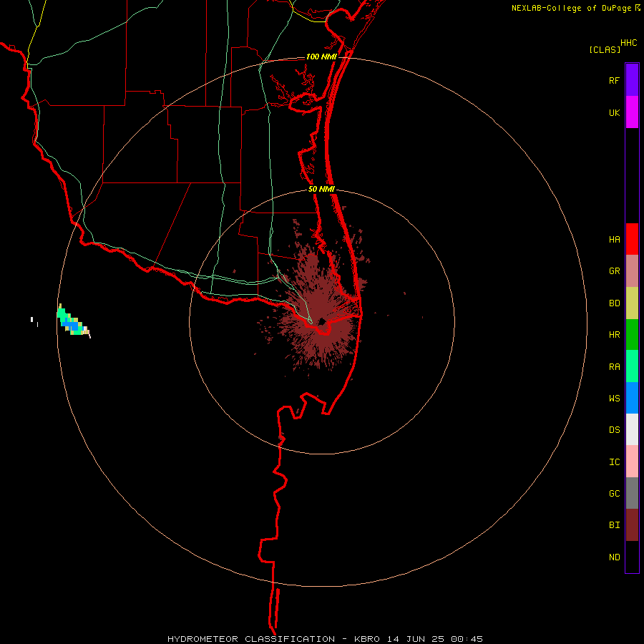This screenshot has height=644, width=644.
Task: Click the 100 NMI range ring label
Action: [x=321, y=57]
